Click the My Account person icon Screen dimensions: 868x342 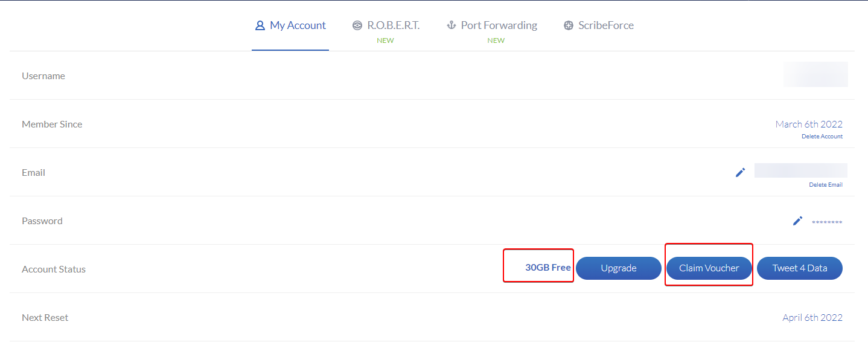(260, 25)
